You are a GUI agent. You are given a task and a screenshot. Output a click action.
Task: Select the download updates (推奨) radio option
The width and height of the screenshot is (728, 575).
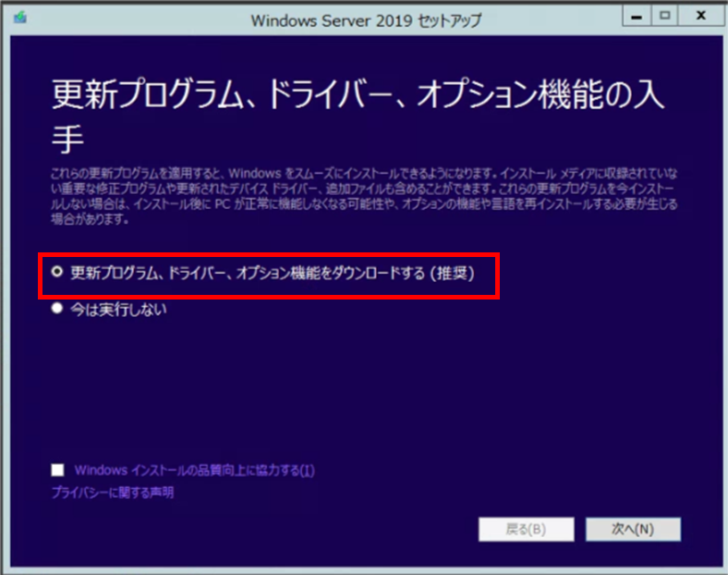point(57,272)
